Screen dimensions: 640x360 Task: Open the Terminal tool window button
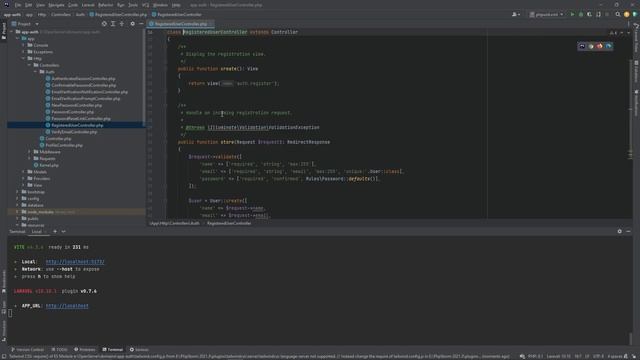[x=113, y=349]
